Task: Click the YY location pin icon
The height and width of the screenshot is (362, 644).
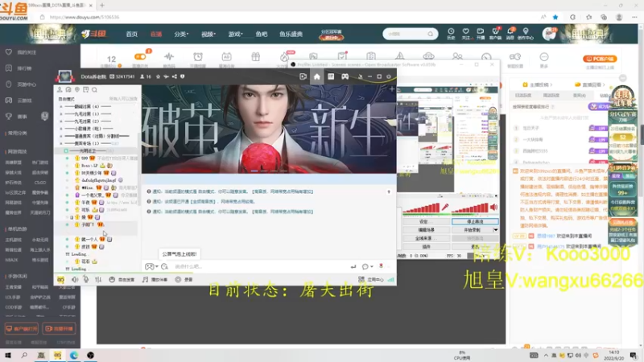Action: (77, 89)
